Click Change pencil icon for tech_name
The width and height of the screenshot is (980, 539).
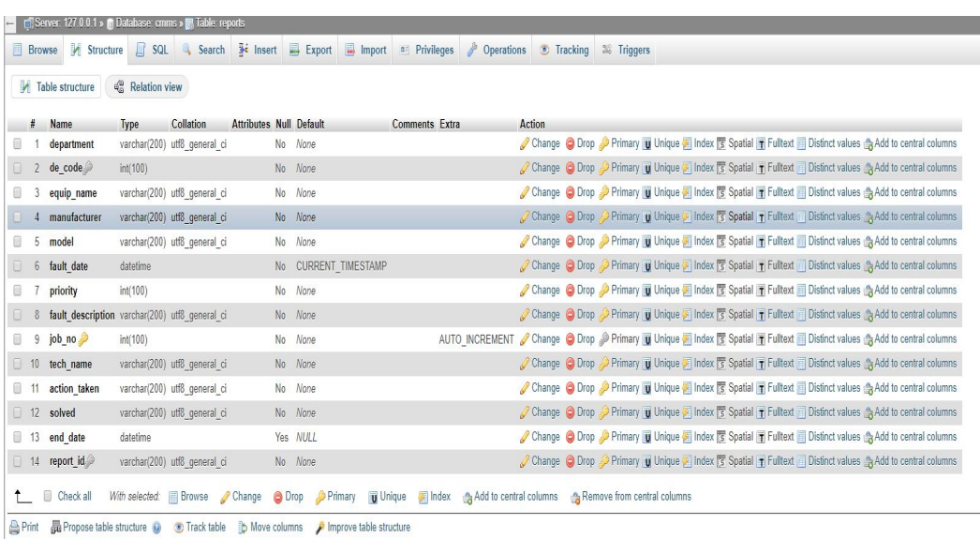tap(525, 364)
